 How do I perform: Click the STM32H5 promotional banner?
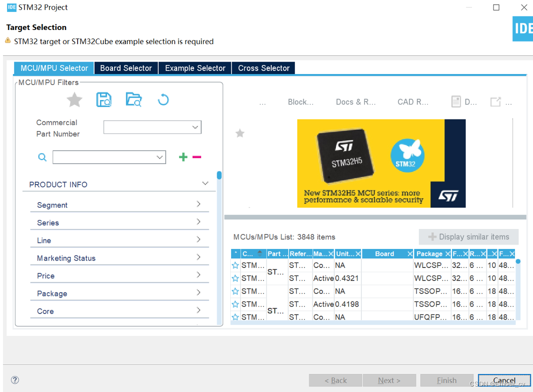point(381,163)
